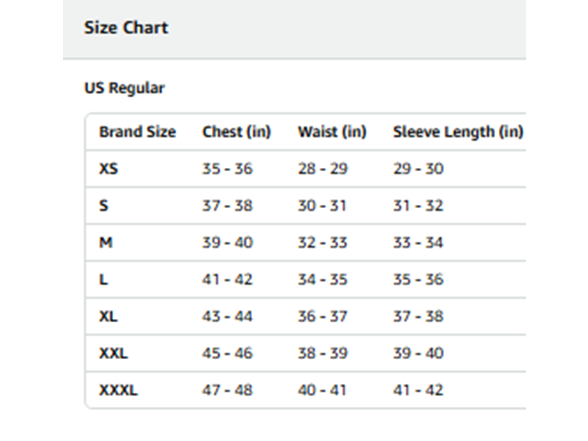Image resolution: width=588 pixels, height=441 pixels.
Task: Click sleeve length value 35 - 36
Action: (418, 279)
